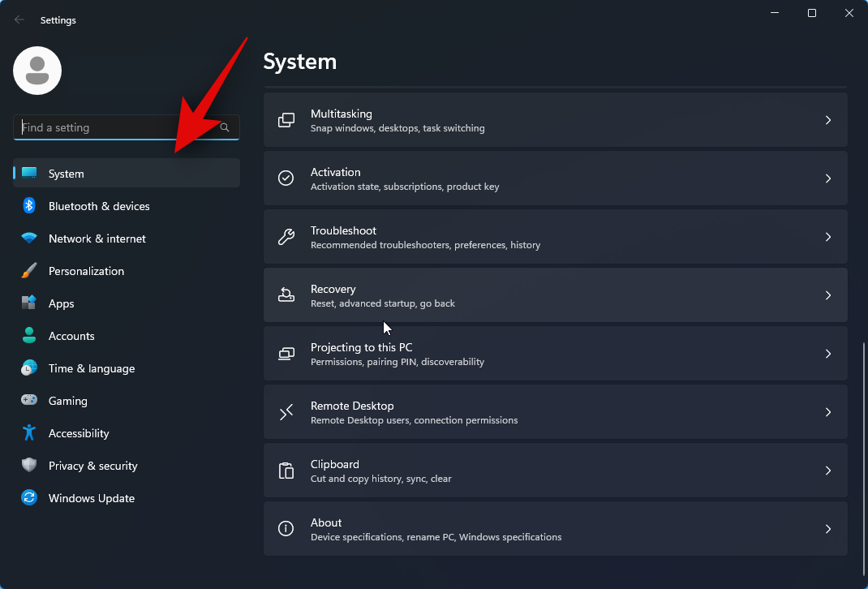Expand the About section chevron
The image size is (868, 589).
pos(828,529)
